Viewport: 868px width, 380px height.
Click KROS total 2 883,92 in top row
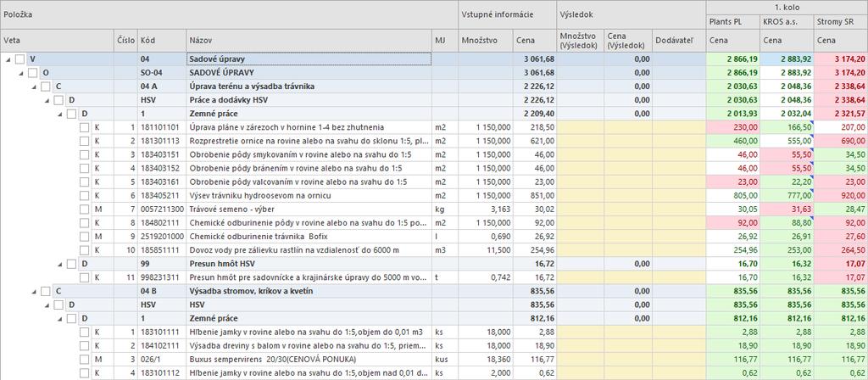(x=787, y=59)
